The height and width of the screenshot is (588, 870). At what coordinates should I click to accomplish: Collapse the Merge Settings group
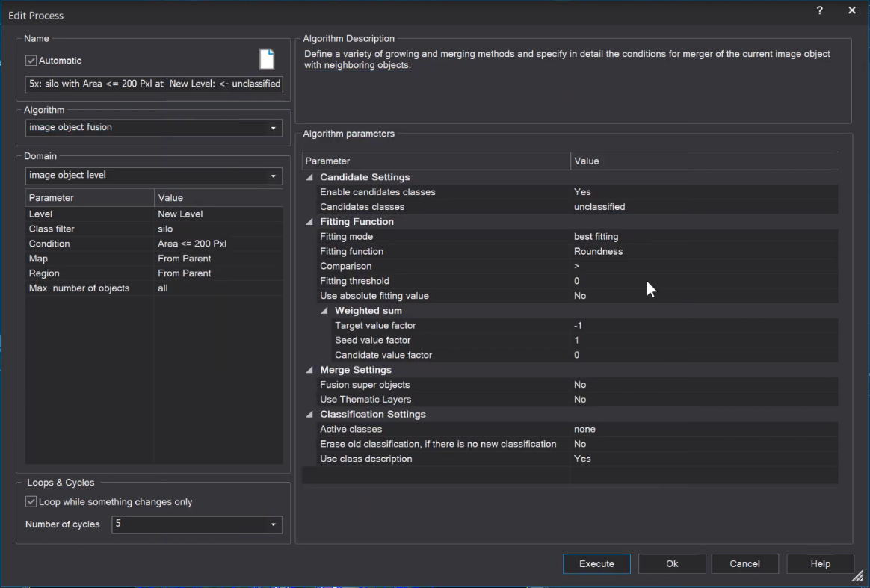pyautogui.click(x=309, y=370)
